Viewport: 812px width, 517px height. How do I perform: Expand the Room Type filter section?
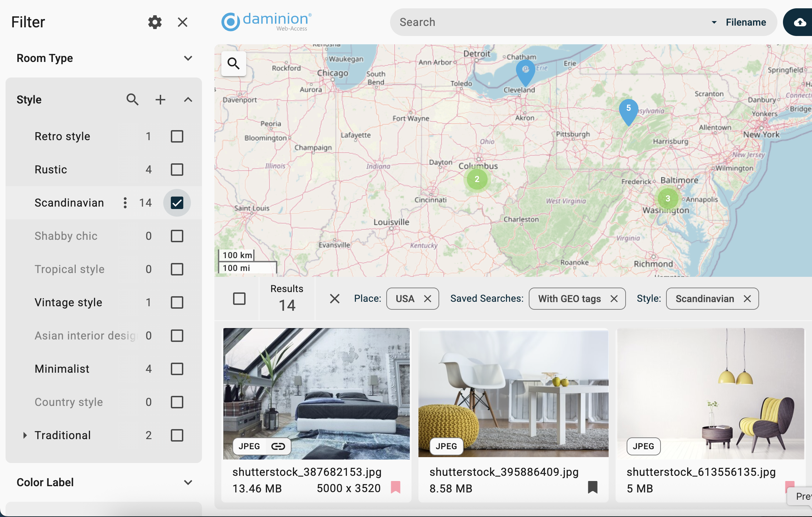pyautogui.click(x=188, y=58)
